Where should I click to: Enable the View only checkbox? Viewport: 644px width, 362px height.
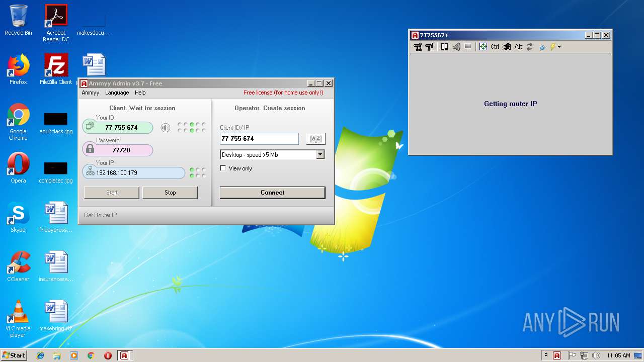[223, 168]
